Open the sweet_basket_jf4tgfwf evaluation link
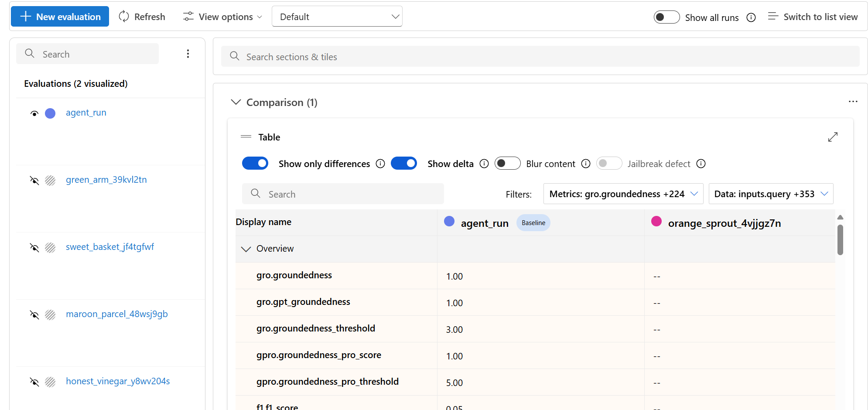 point(110,247)
